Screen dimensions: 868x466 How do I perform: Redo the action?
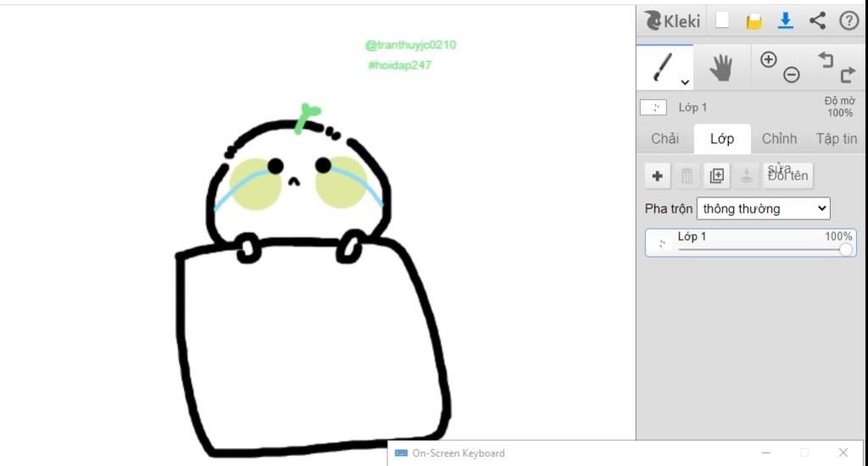848,75
